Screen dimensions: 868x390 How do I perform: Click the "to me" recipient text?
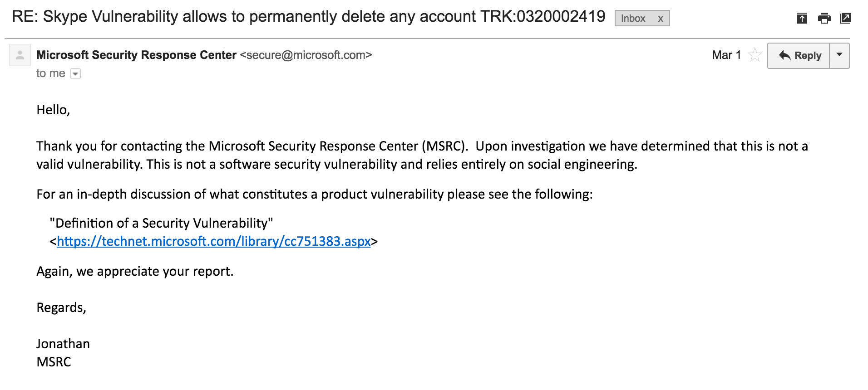point(50,73)
